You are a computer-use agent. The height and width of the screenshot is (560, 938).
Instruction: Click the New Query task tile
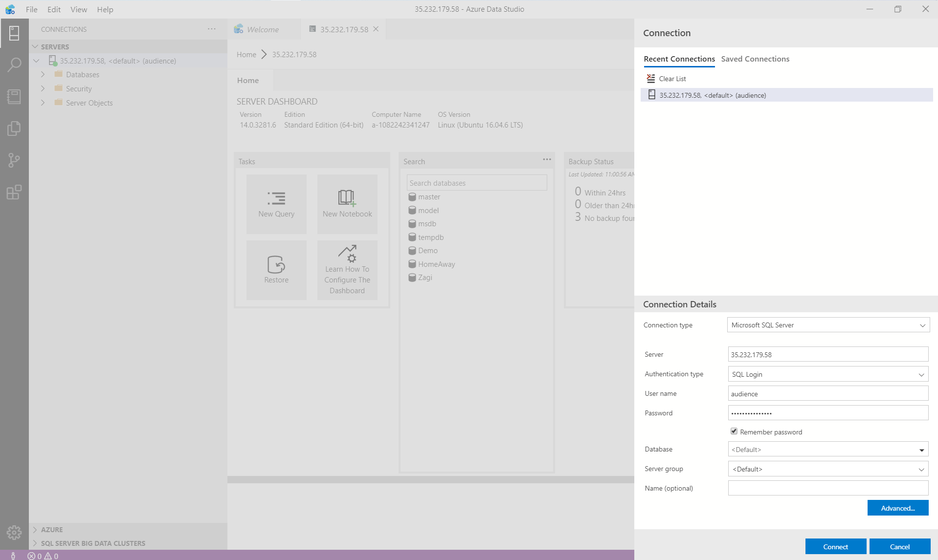(x=276, y=204)
